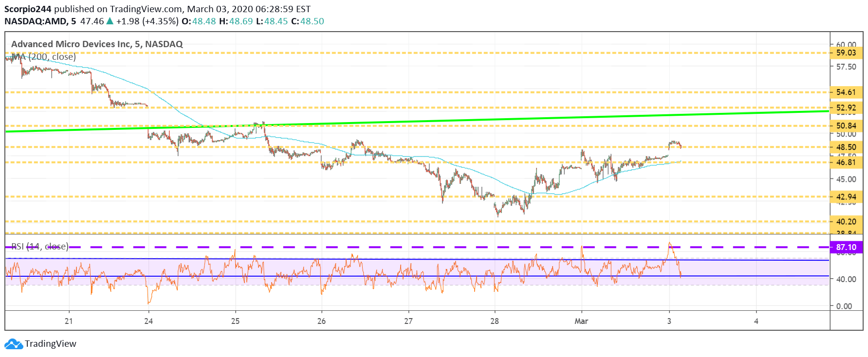This screenshot has height=357, width=868.
Task: Click the purple 87.10 RSI level label
Action: (846, 247)
